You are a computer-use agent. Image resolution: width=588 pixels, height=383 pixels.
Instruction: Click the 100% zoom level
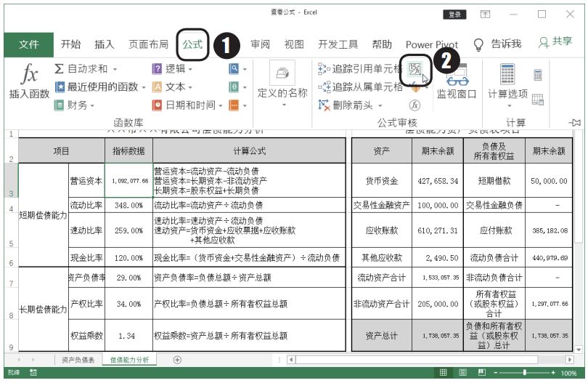pyautogui.click(x=569, y=374)
